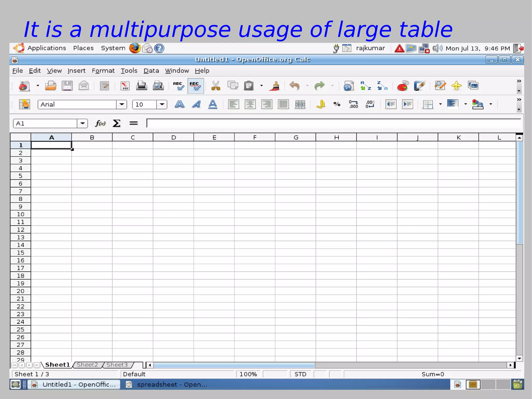532x399 pixels.
Task: Click the horizontal scrollbar thumb
Action: point(234,365)
